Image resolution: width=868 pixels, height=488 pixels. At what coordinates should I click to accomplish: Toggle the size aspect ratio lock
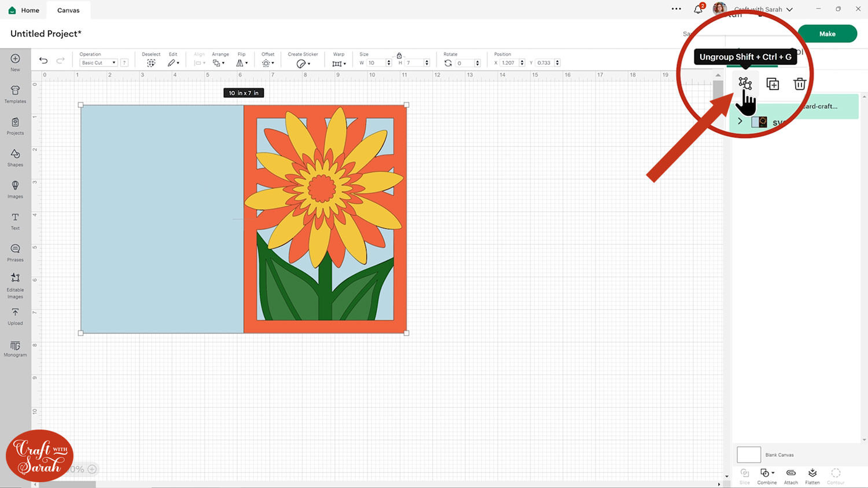399,55
